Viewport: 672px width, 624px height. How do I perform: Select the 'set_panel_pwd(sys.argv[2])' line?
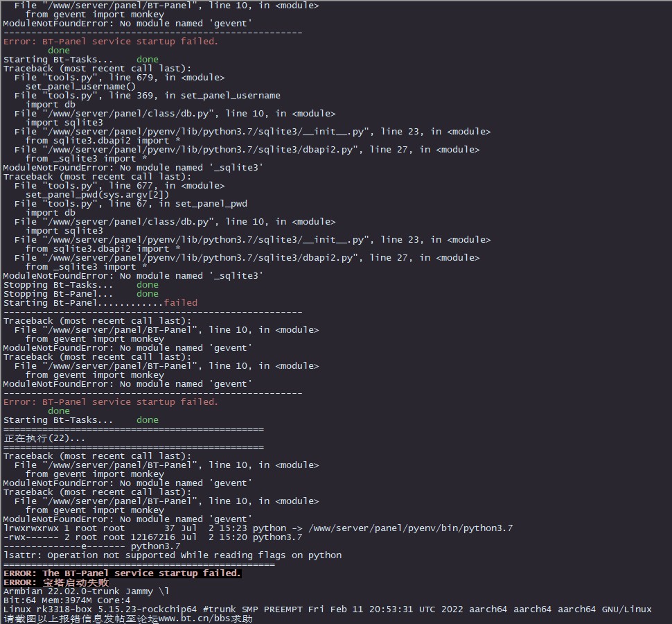(97, 195)
